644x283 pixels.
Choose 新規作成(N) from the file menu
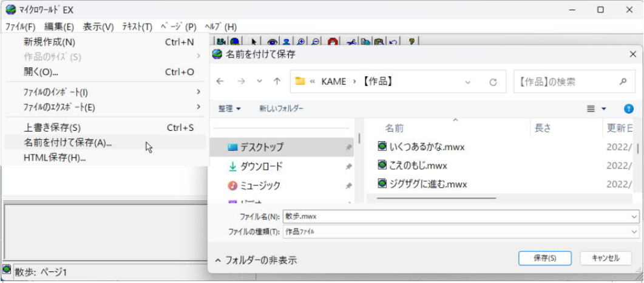point(105,42)
